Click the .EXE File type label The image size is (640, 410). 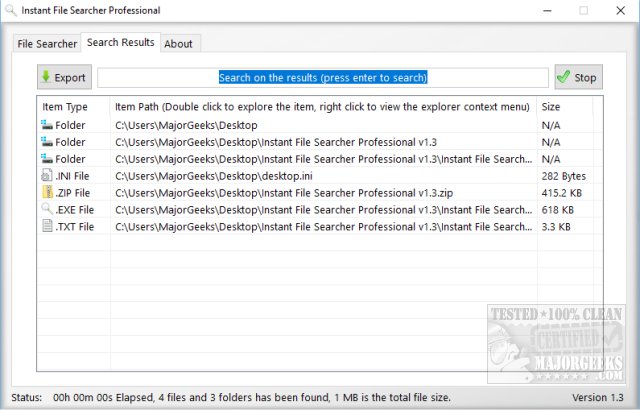tap(75, 210)
